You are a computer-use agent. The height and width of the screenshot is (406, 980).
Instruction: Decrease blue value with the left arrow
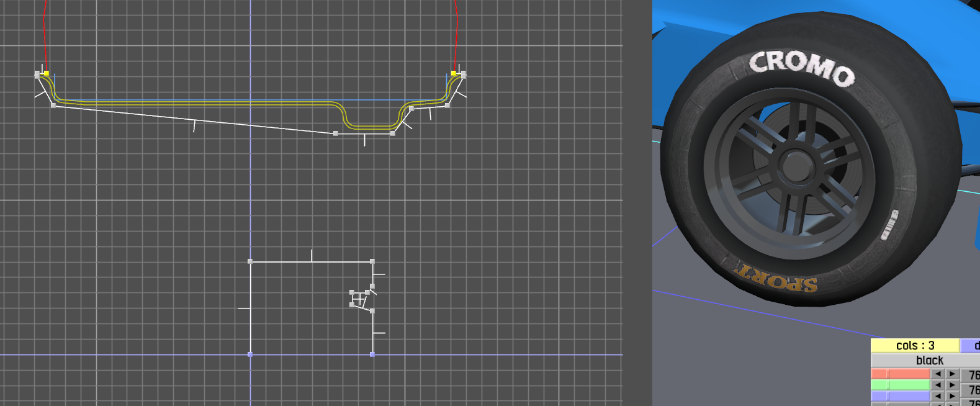pos(938,396)
